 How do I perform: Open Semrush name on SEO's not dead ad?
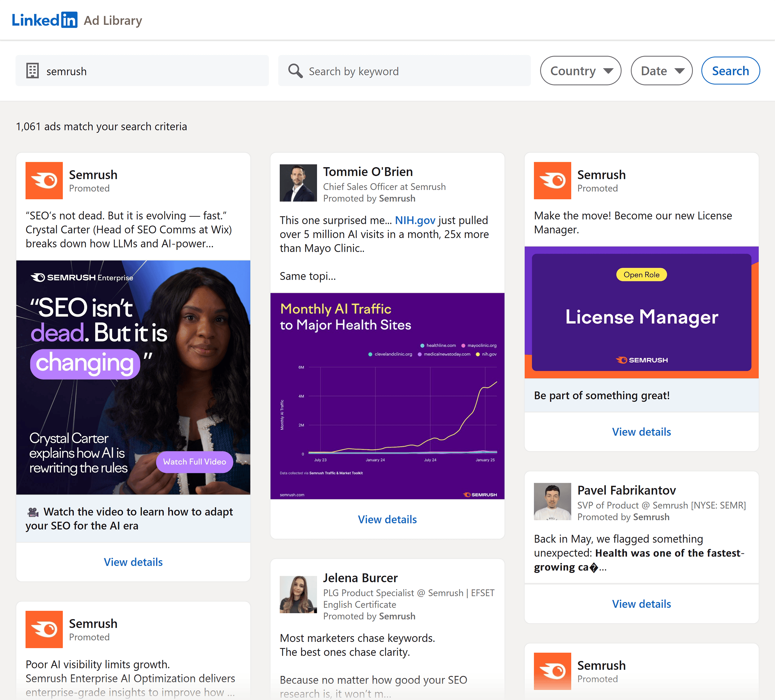click(x=93, y=175)
